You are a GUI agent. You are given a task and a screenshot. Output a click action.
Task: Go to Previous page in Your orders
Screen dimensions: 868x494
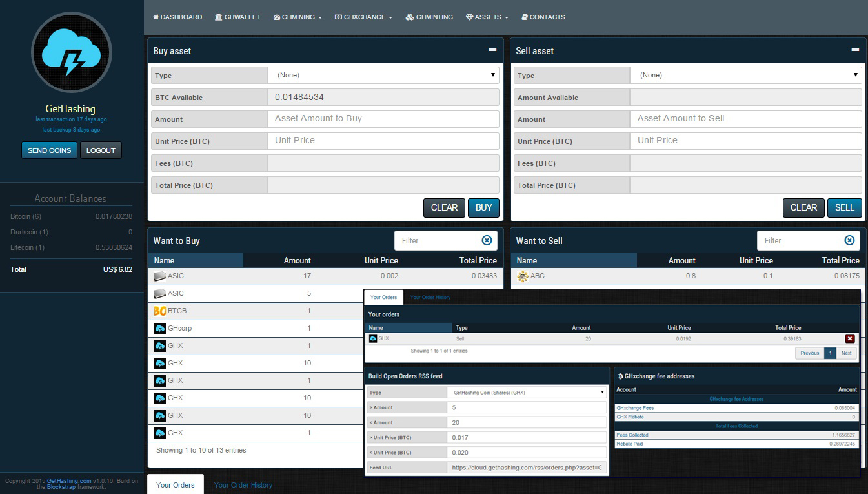click(809, 353)
